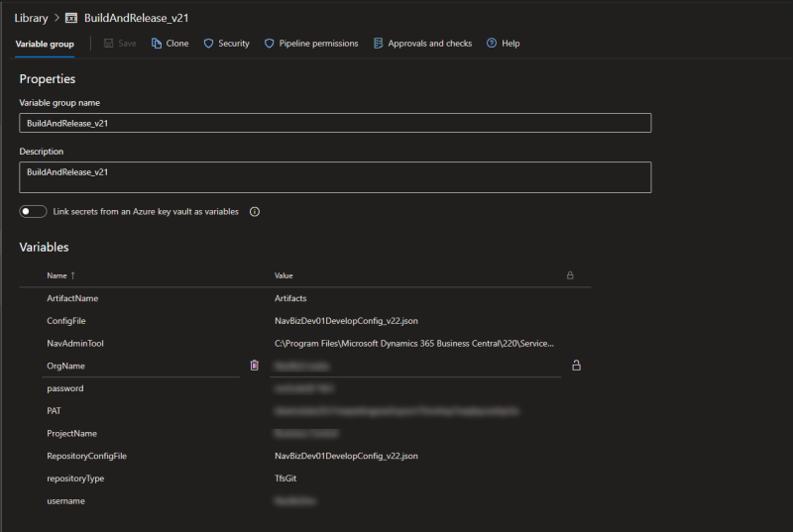Click the info icon beside key vault toggle
Screen dimensions: 793x532
point(255,211)
